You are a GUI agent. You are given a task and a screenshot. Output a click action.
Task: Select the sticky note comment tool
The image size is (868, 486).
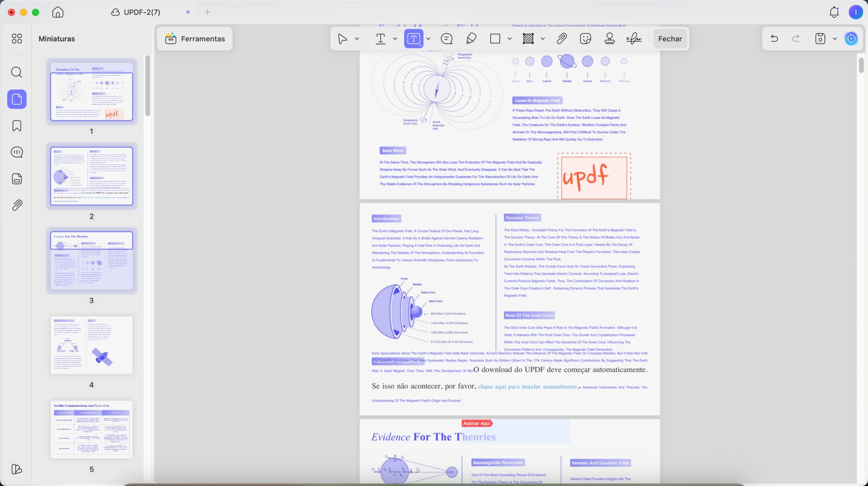pos(447,39)
